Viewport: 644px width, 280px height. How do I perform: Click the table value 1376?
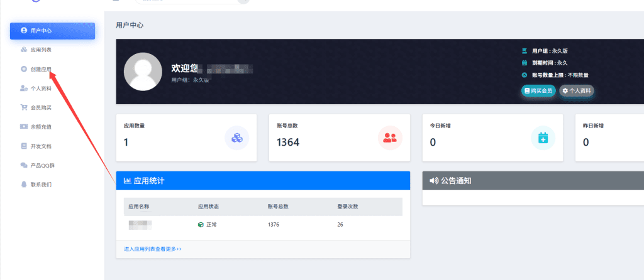(274, 225)
